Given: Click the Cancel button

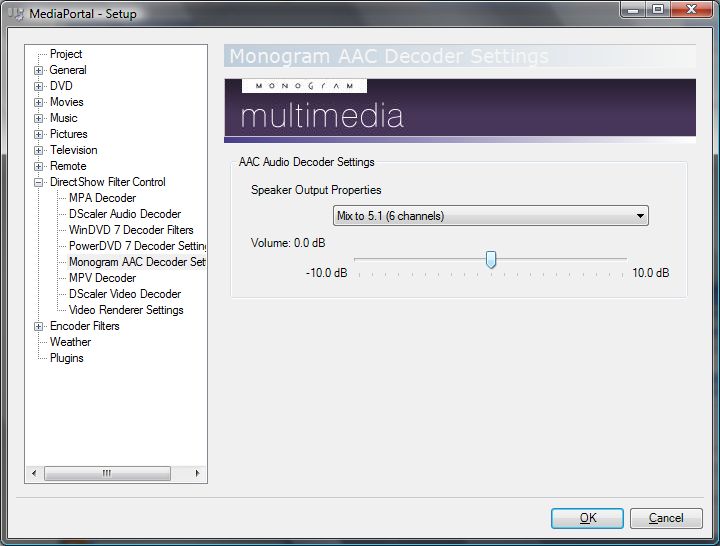Looking at the screenshot, I should (x=666, y=518).
